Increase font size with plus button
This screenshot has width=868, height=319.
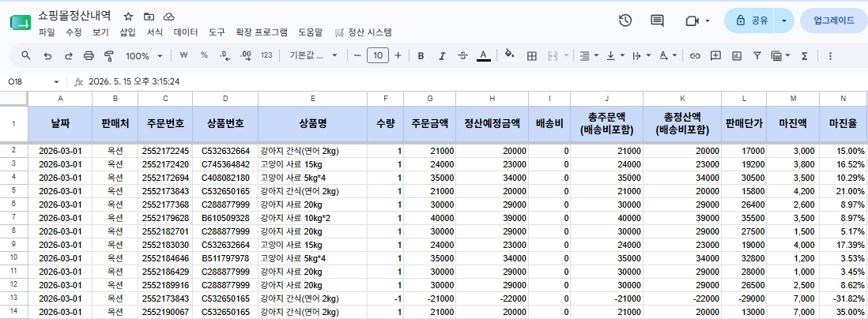tap(398, 55)
